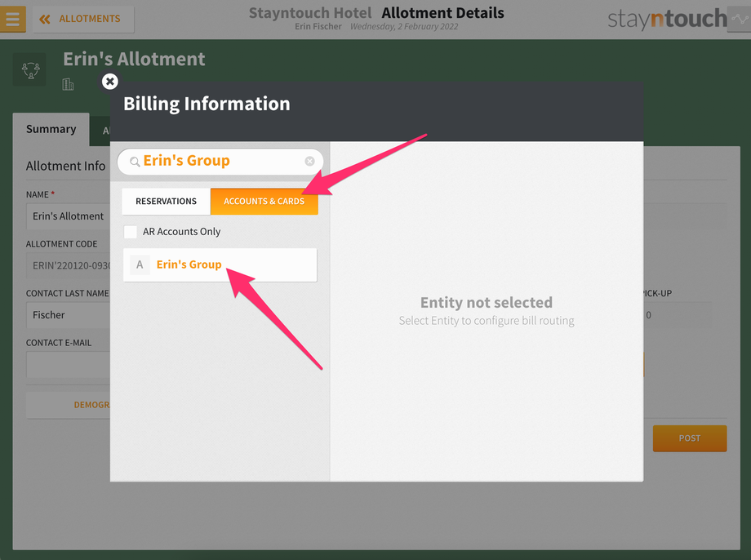Click the Pick-up value 0
The image size is (751, 560).
[x=648, y=315]
